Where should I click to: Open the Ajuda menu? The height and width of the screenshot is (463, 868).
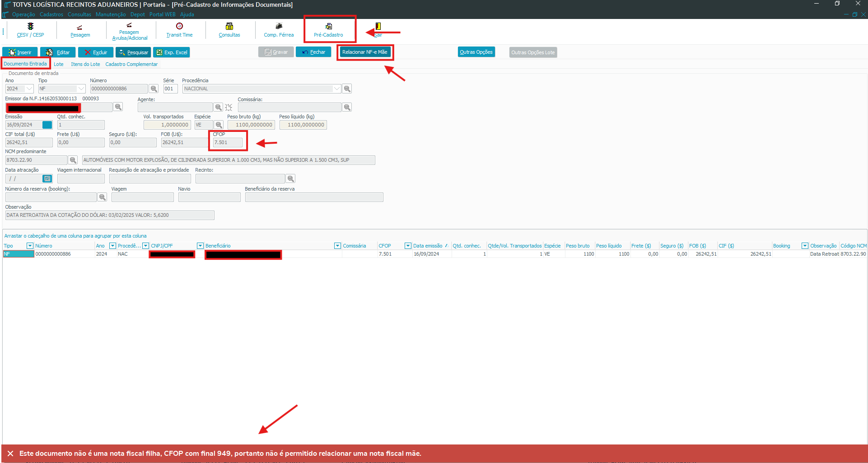[187, 14]
